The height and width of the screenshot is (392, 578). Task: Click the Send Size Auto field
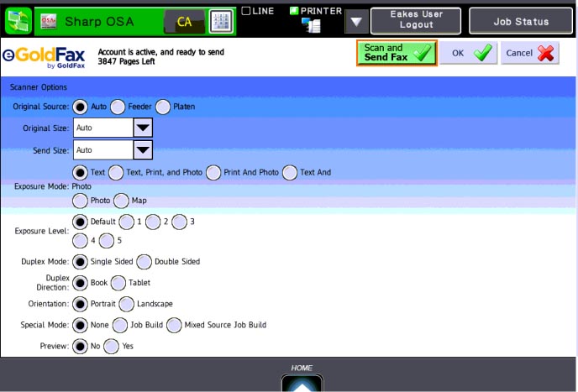point(102,150)
